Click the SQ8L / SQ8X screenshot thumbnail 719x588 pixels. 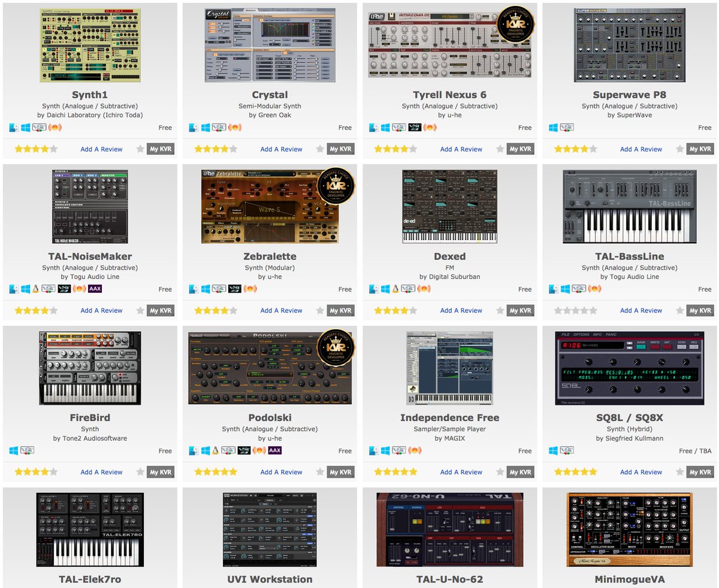(629, 368)
